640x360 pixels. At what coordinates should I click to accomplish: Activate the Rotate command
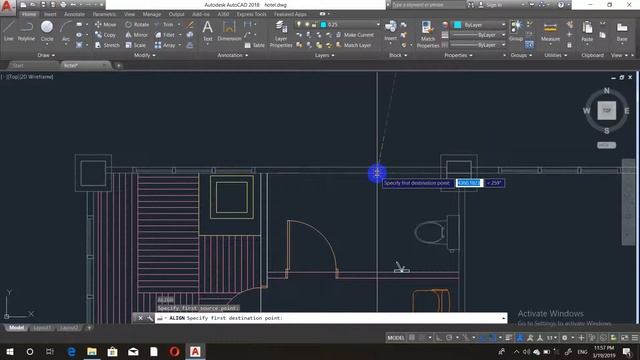[137, 24]
